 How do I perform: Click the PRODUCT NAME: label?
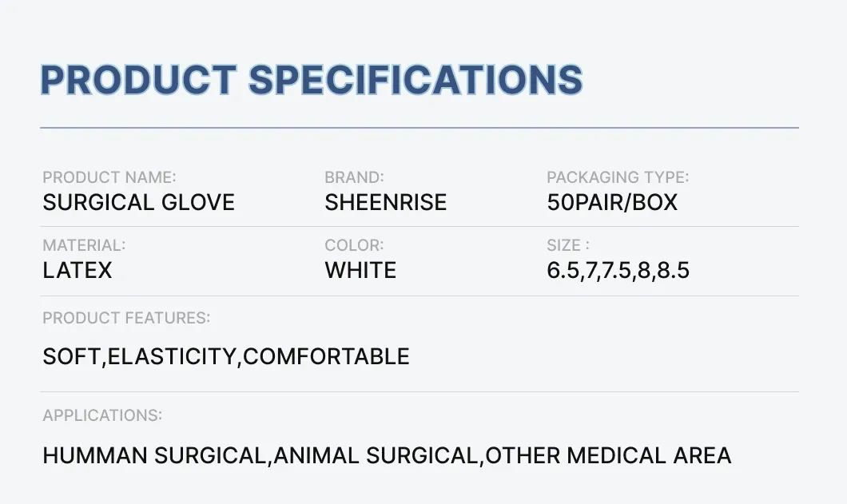pos(109,177)
